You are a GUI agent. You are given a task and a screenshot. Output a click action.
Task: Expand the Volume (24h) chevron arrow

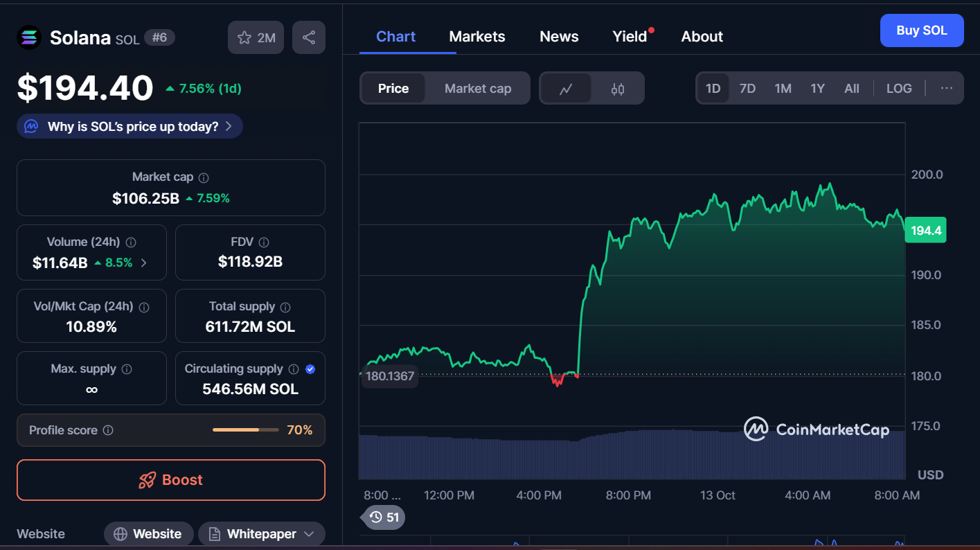[144, 263]
